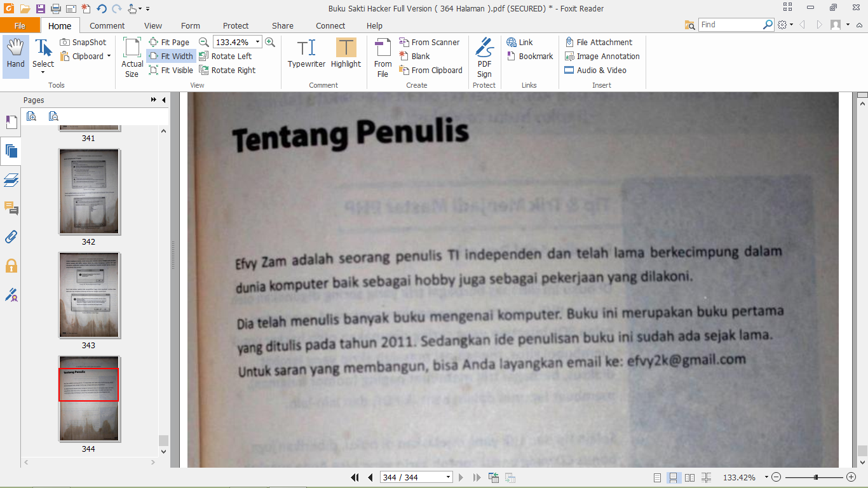The width and height of the screenshot is (868, 488).
Task: Switch to the Form tab
Action: coord(191,25)
